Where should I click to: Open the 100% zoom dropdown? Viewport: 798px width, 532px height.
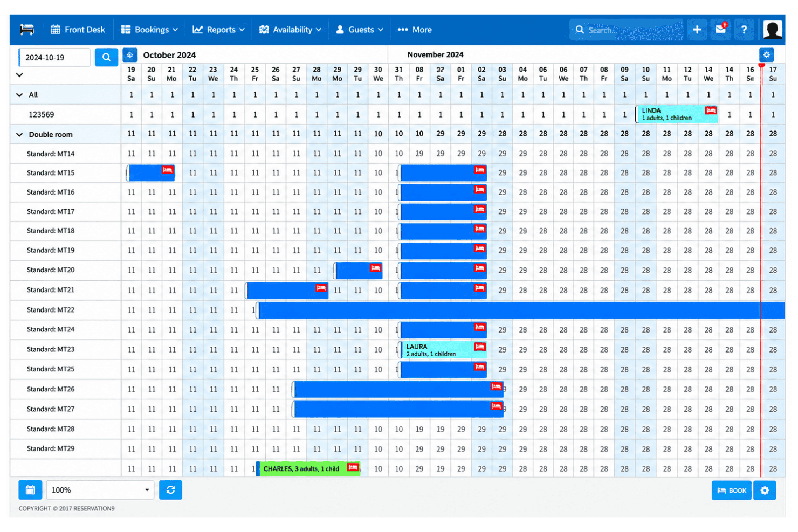coord(100,490)
